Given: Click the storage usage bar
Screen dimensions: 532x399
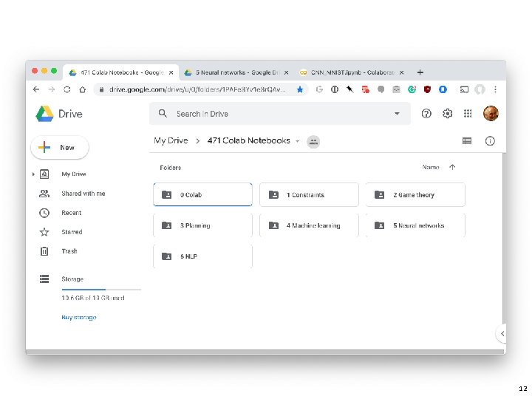Looking at the screenshot, I should (101, 290).
